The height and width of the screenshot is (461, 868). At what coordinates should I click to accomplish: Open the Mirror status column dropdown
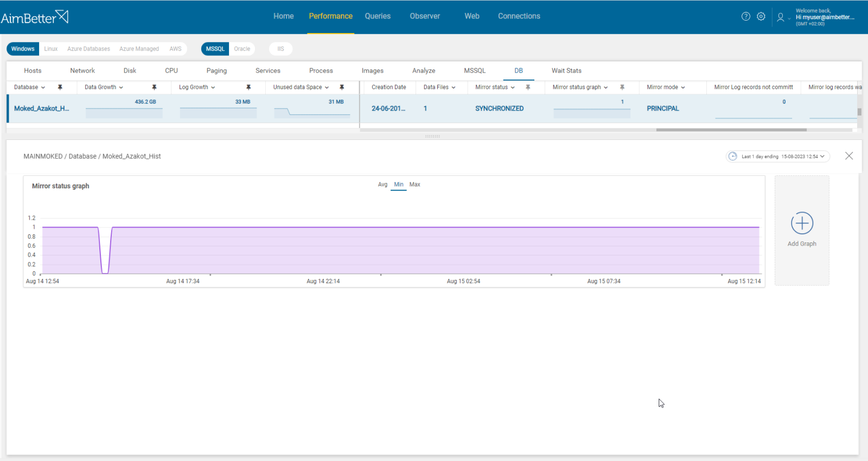513,87
